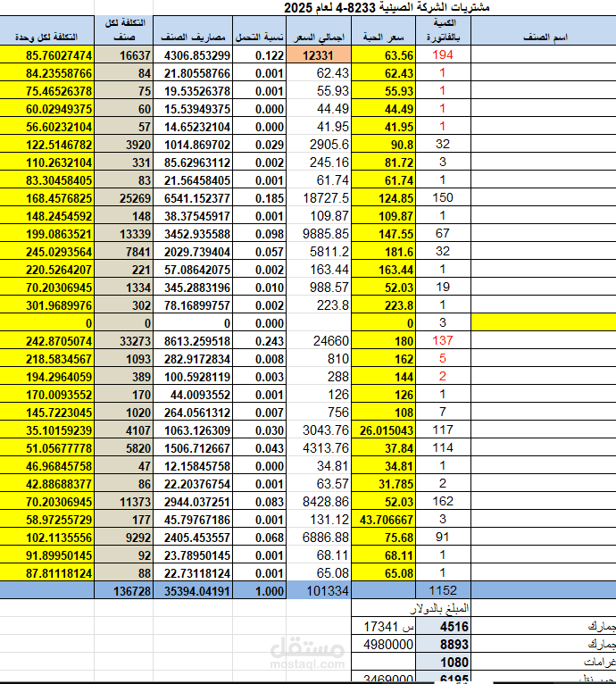Select total expenses cell 35394.04191
The image size is (616, 684).
193,590
